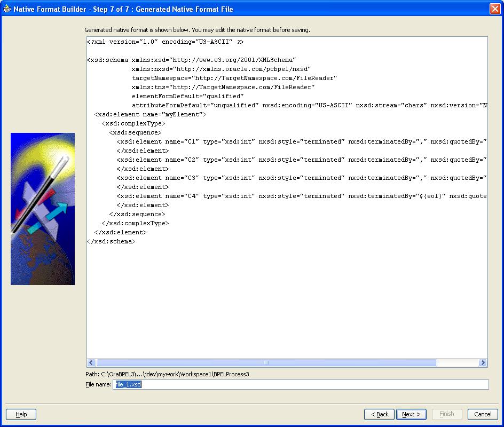Click the targetNamespace attribute line
This screenshot has height=427, width=504.
(234, 78)
